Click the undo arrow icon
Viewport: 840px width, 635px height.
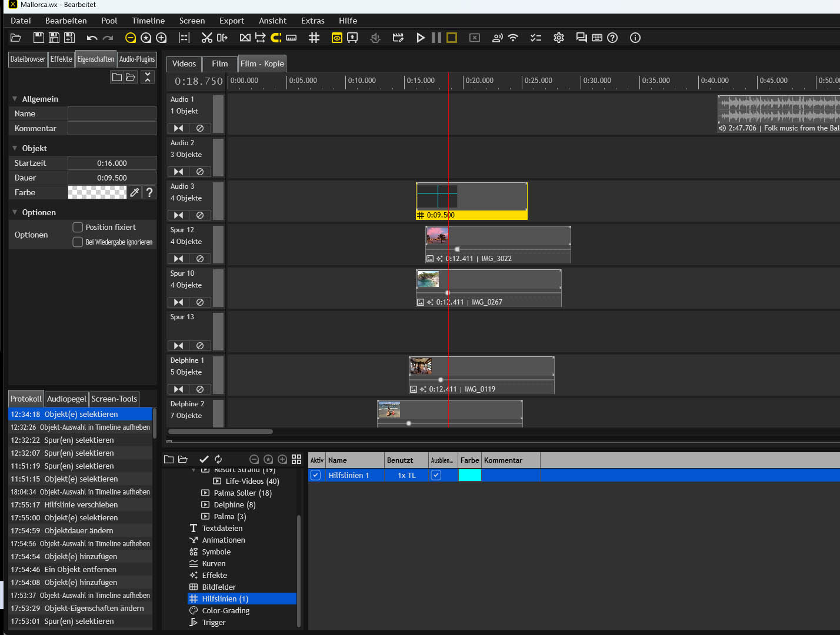[x=92, y=38]
